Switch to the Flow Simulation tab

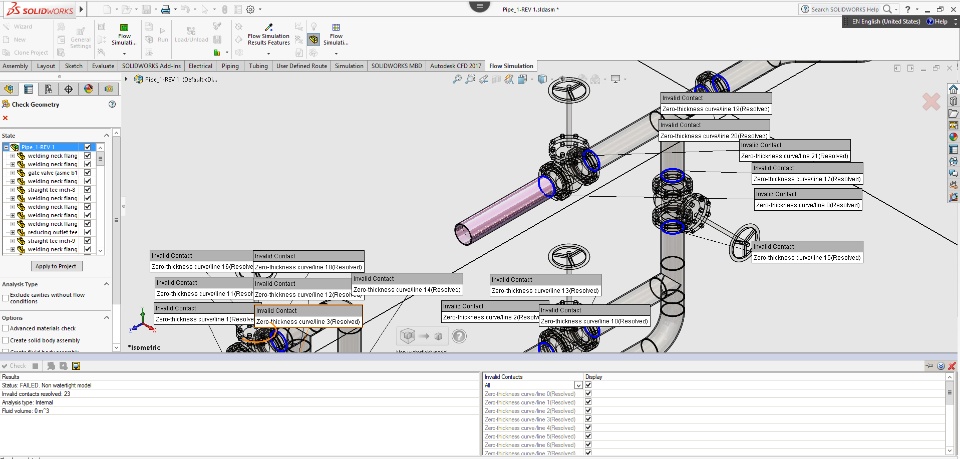(x=511, y=66)
